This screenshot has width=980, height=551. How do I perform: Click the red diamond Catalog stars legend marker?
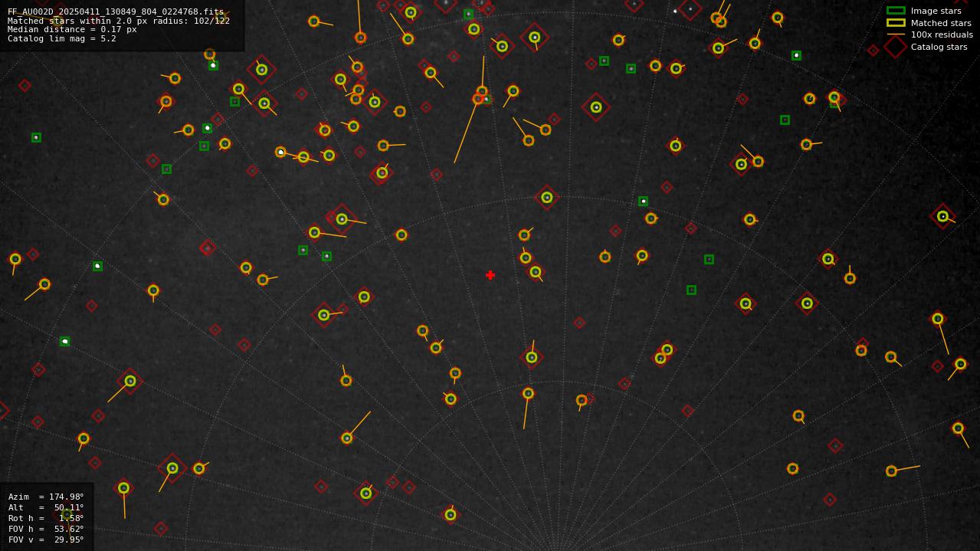[896, 47]
